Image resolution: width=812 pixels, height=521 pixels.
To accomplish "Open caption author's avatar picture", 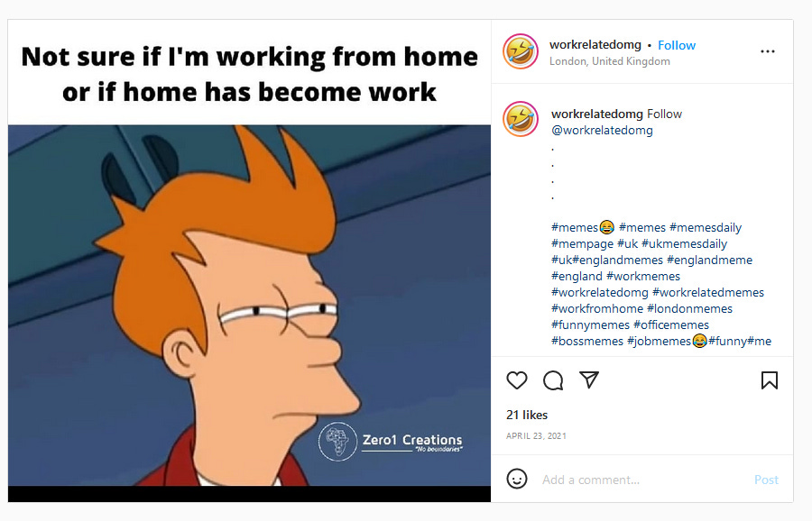I will point(520,118).
